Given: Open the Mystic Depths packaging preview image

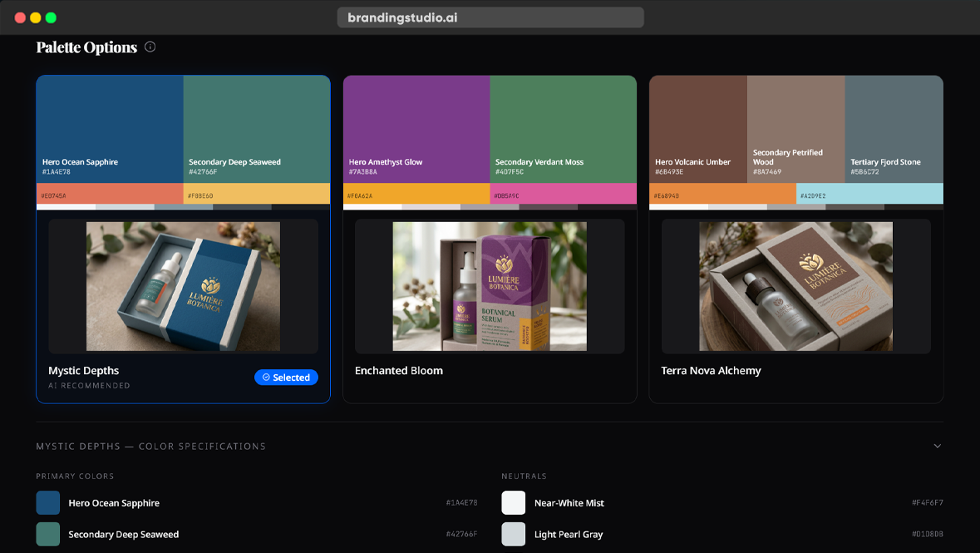Looking at the screenshot, I should (183, 285).
